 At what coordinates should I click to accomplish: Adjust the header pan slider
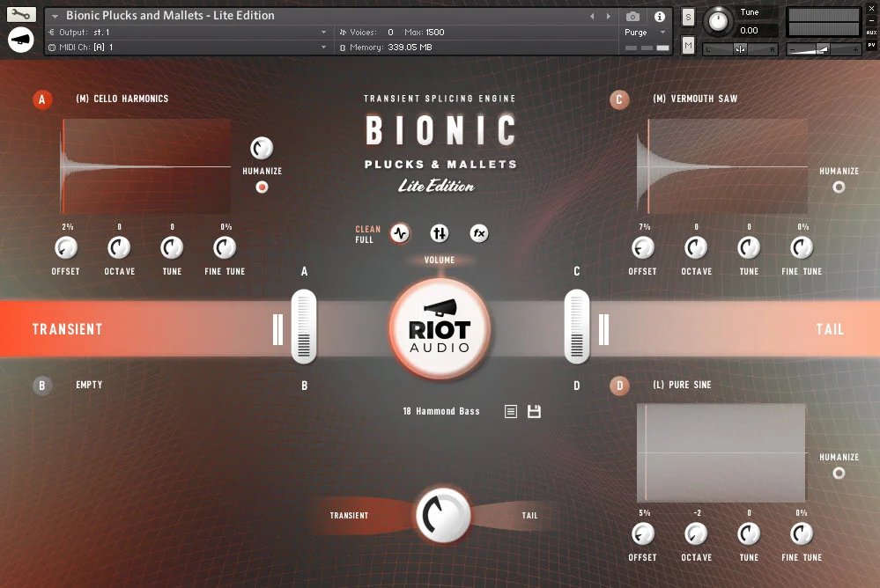click(x=740, y=49)
